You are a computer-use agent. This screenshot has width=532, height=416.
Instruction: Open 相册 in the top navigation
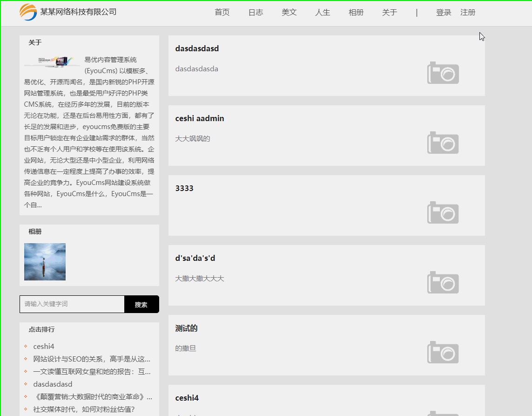click(x=356, y=13)
